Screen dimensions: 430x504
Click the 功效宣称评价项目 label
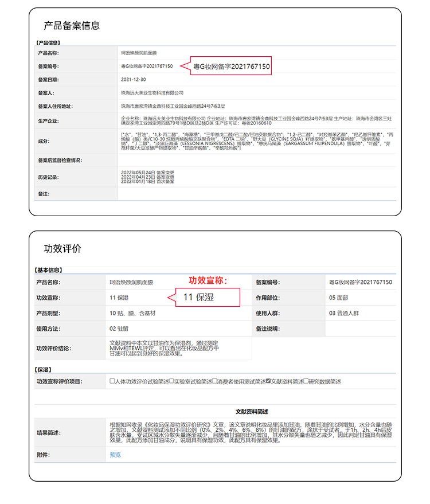[x=60, y=381]
